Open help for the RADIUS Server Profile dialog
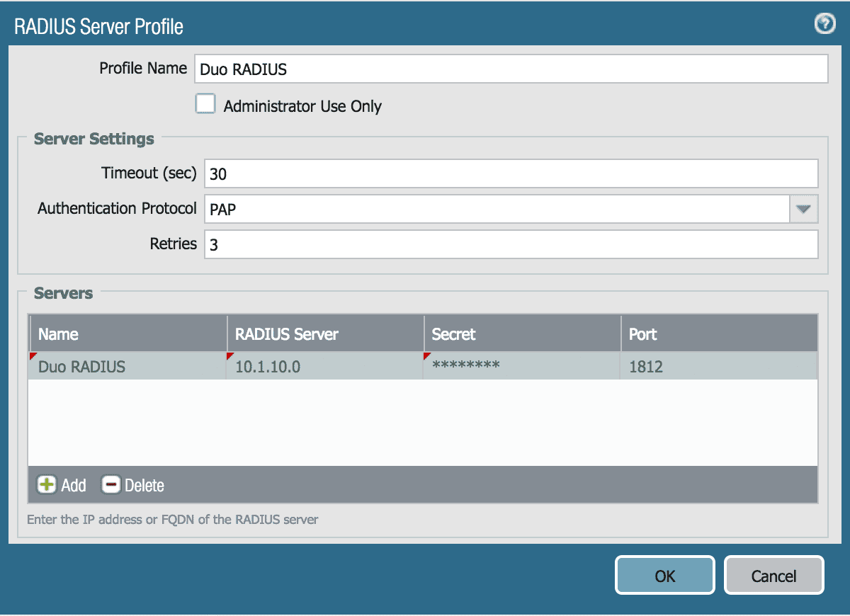 point(824,23)
